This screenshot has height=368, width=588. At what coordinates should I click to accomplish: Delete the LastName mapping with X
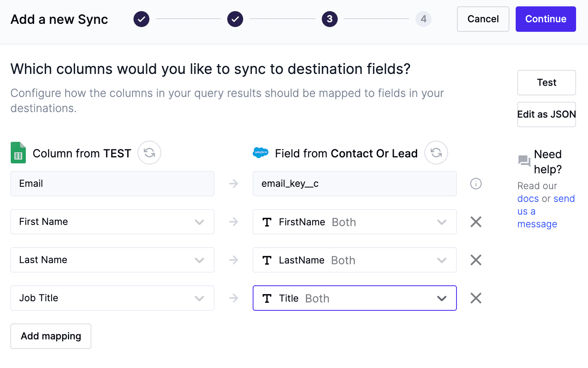[x=476, y=260]
